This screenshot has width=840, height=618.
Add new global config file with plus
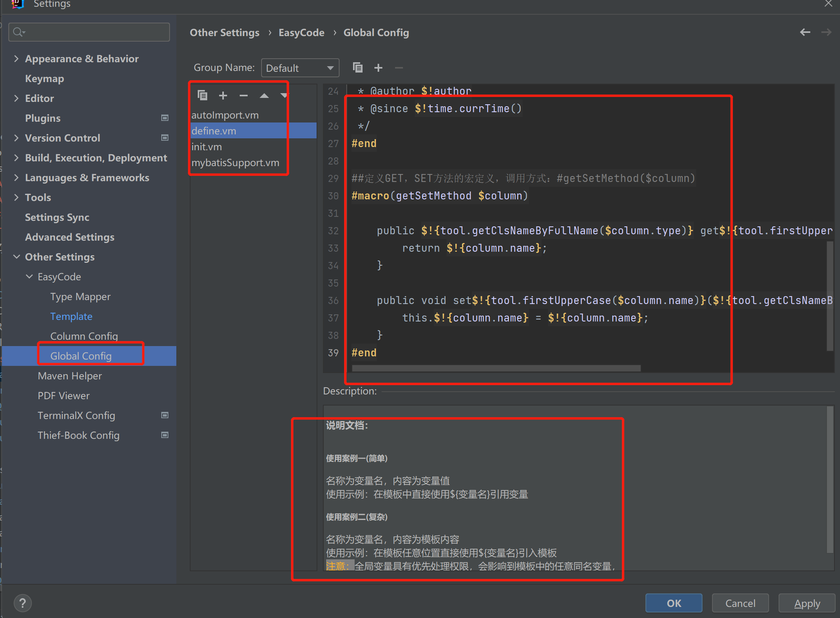click(223, 95)
